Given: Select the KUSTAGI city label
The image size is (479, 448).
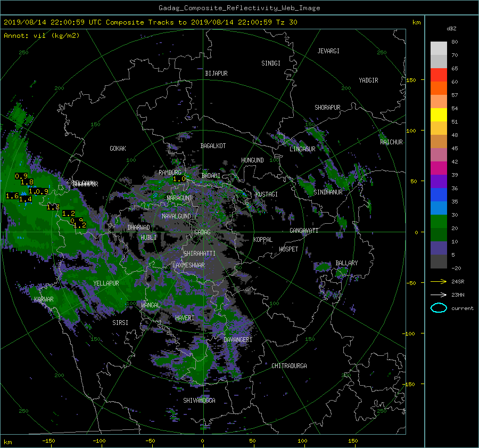Looking at the screenshot, I should [x=267, y=194].
